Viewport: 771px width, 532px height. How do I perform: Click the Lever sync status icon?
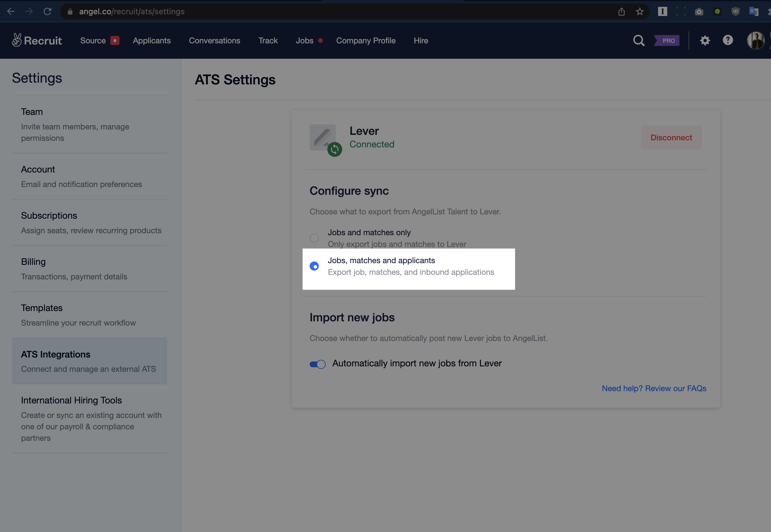click(x=334, y=150)
